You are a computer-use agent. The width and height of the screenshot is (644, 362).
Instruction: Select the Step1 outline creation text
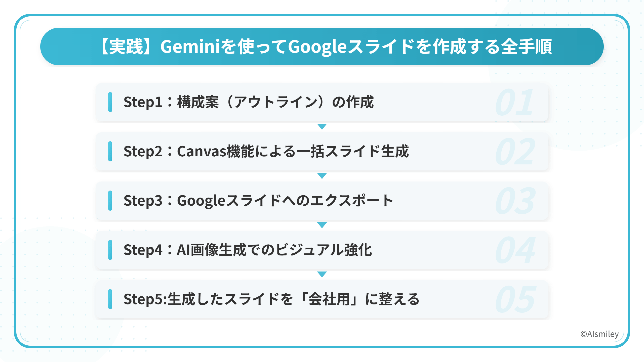pyautogui.click(x=249, y=102)
